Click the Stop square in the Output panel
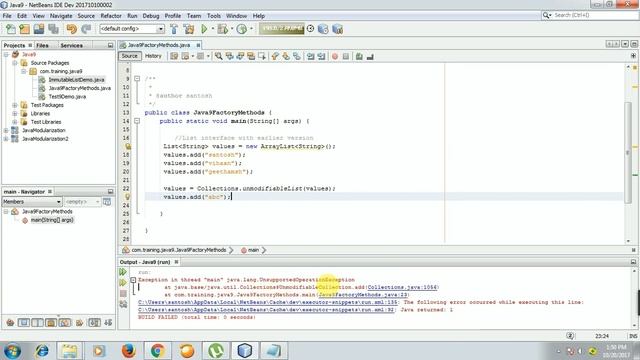 coord(123,293)
